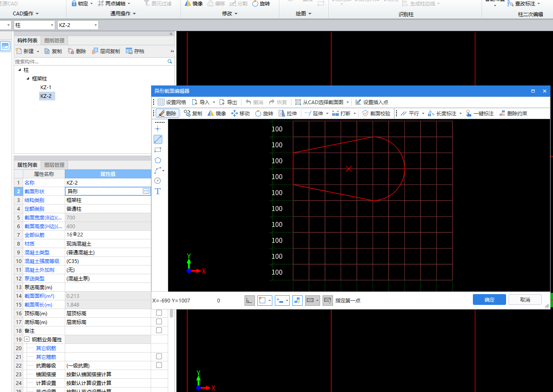Open the 延伸 extend dropdown arrow
The image size is (553, 392).
click(327, 113)
